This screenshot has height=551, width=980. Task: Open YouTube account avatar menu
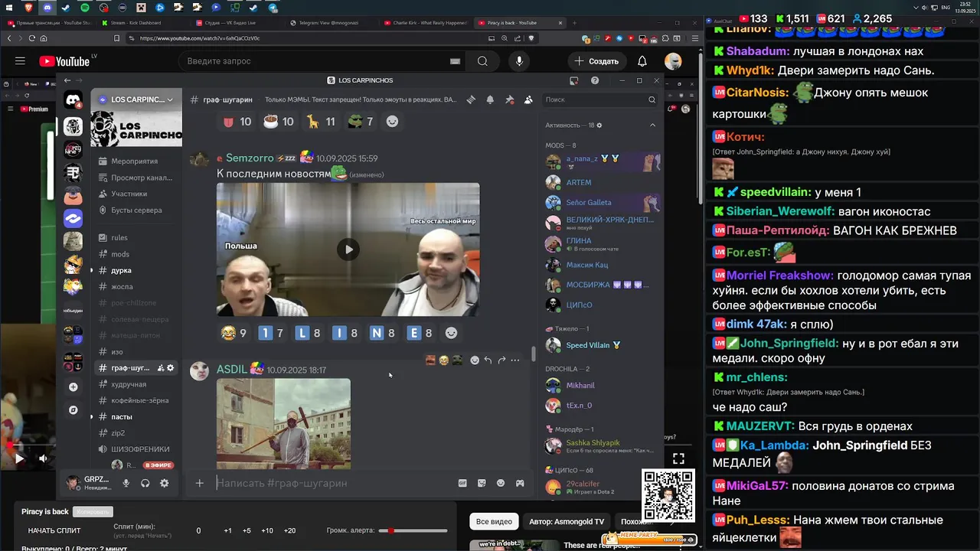673,61
